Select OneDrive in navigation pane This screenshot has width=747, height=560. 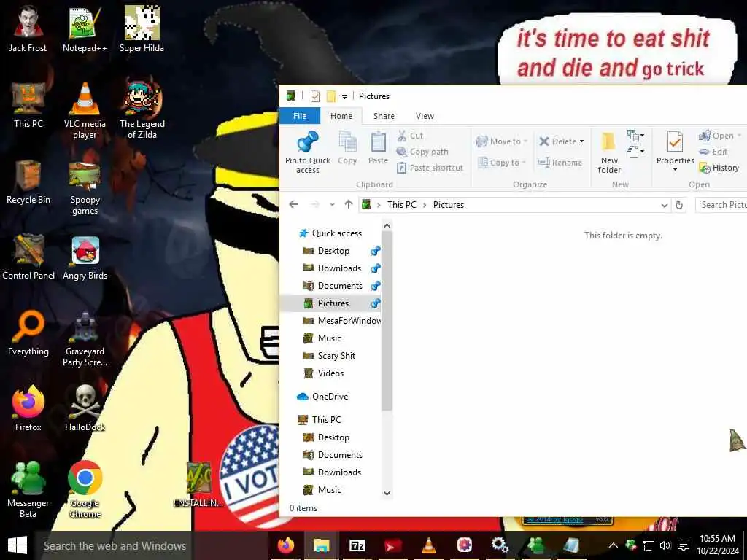(x=330, y=396)
